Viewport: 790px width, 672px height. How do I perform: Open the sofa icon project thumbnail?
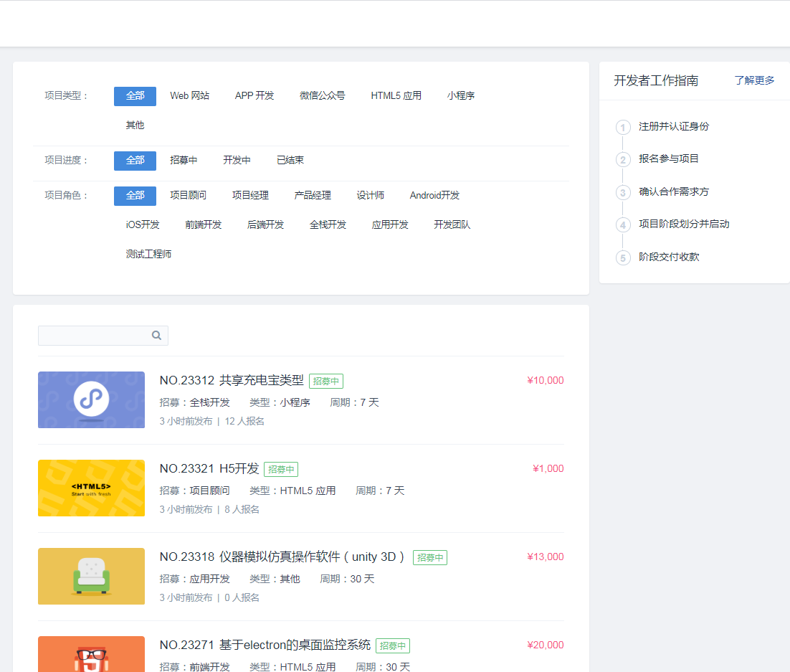pos(91,576)
